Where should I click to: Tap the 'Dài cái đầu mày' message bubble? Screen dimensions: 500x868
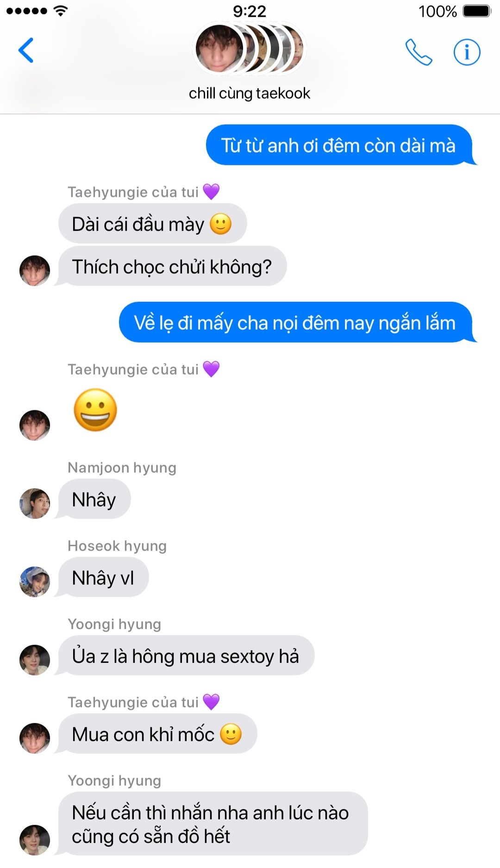tap(152, 224)
